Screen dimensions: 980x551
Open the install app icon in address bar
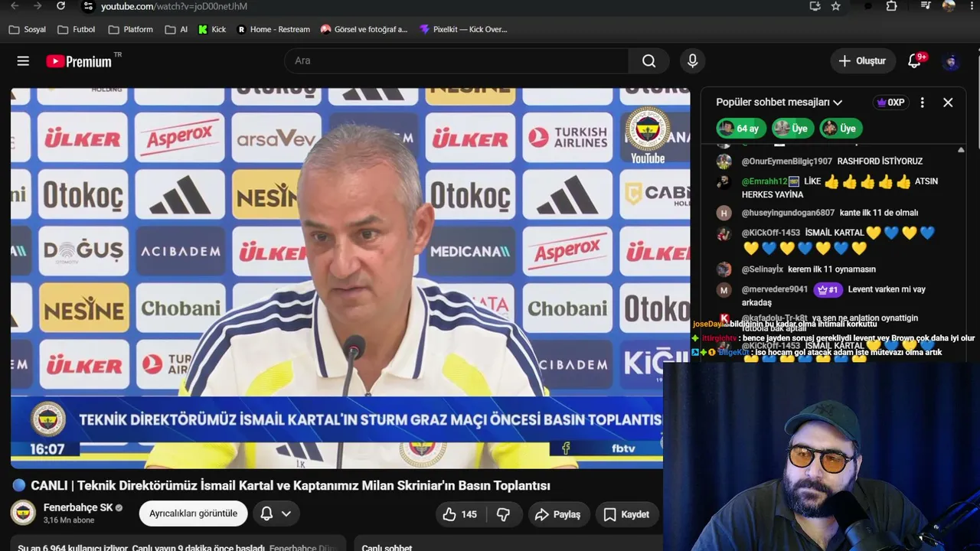815,6
